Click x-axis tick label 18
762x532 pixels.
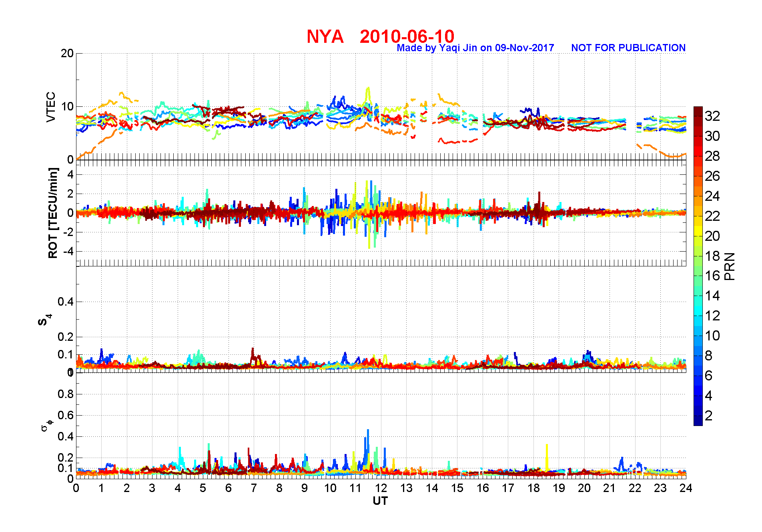(x=533, y=488)
